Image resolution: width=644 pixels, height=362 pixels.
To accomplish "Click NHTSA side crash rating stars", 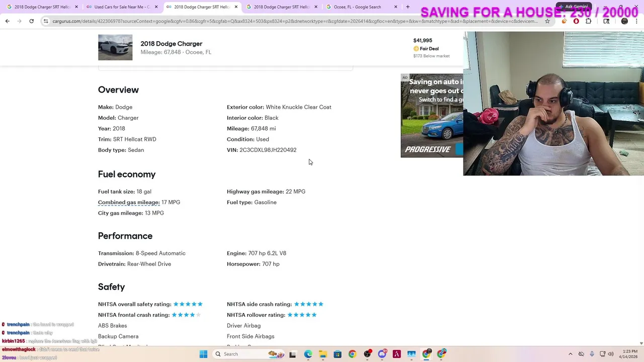I will [x=309, y=304].
